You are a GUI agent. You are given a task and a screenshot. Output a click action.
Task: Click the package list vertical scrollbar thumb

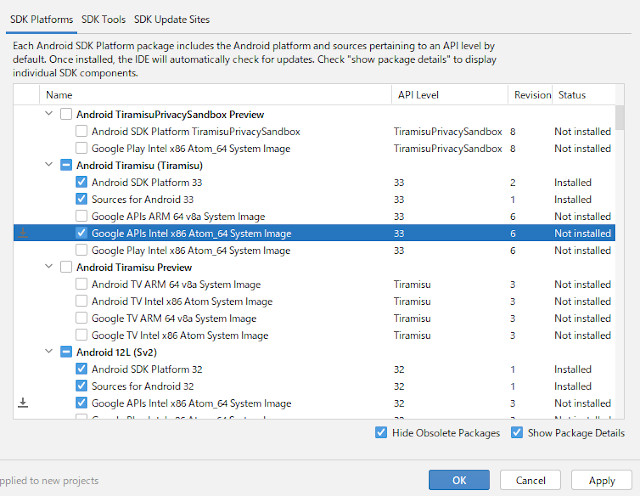point(620,118)
